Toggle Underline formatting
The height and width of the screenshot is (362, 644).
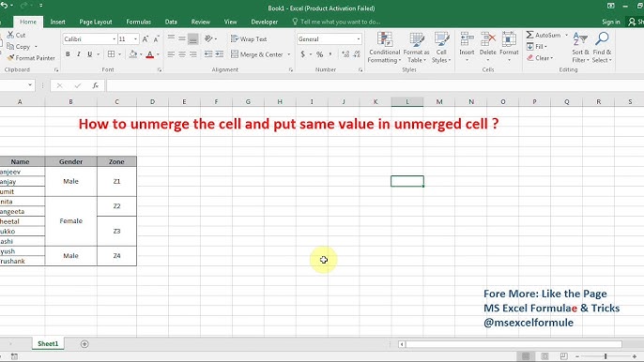click(89, 54)
